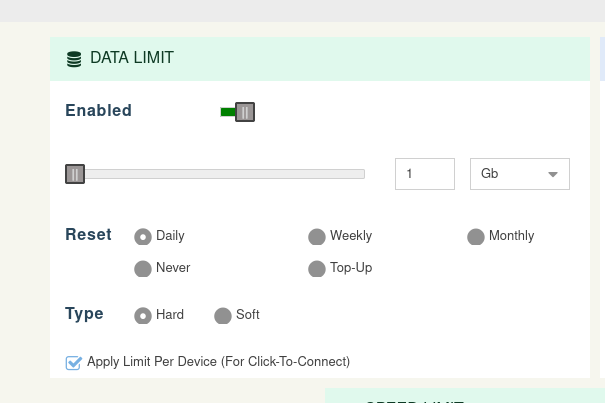Pick the Never reset option
Screen dimensions: 605x403
(x=143, y=269)
